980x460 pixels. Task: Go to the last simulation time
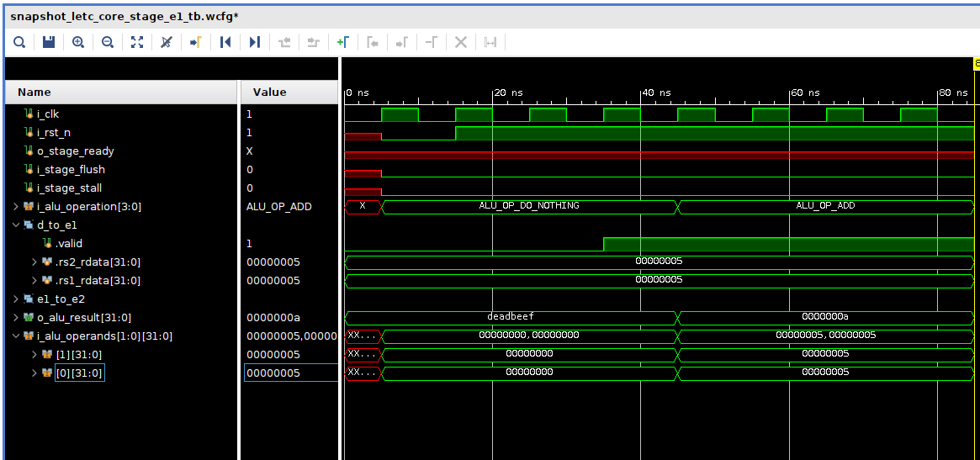click(x=254, y=42)
